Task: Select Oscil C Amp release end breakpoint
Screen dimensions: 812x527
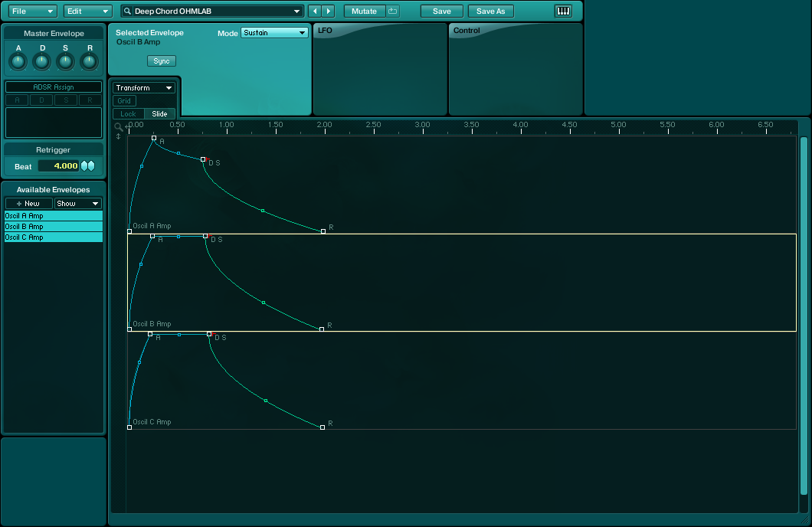Action: click(322, 427)
